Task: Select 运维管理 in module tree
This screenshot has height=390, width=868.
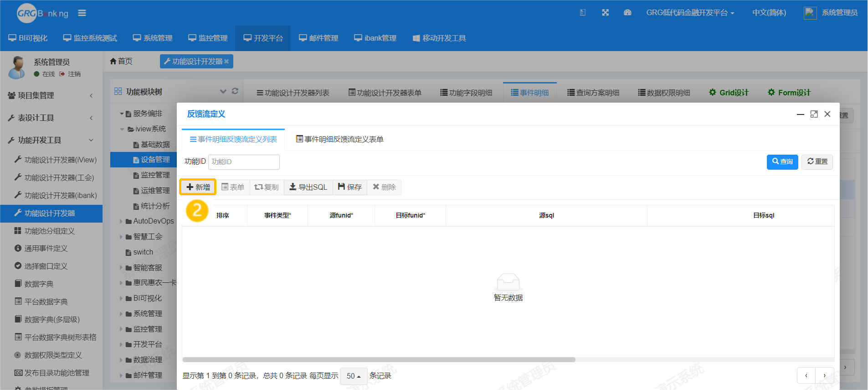Action: coord(152,191)
